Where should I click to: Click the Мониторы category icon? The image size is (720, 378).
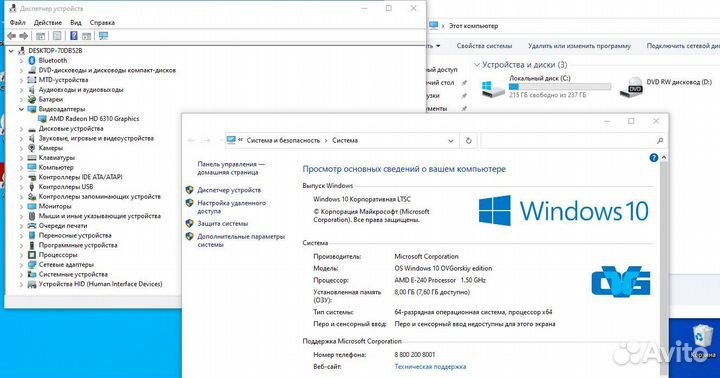coord(32,206)
